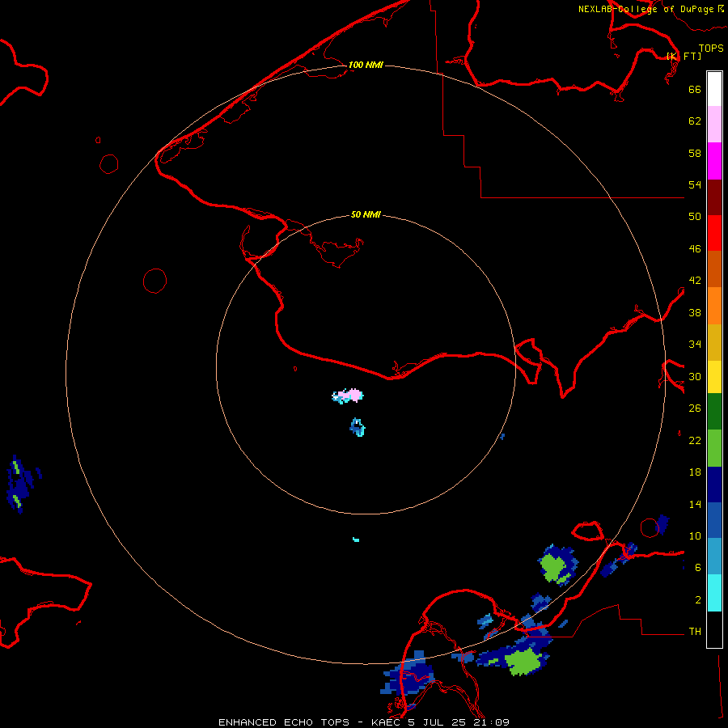728x728 pixels.
Task: Click the '50 NMI' range ring label
Action: click(366, 214)
